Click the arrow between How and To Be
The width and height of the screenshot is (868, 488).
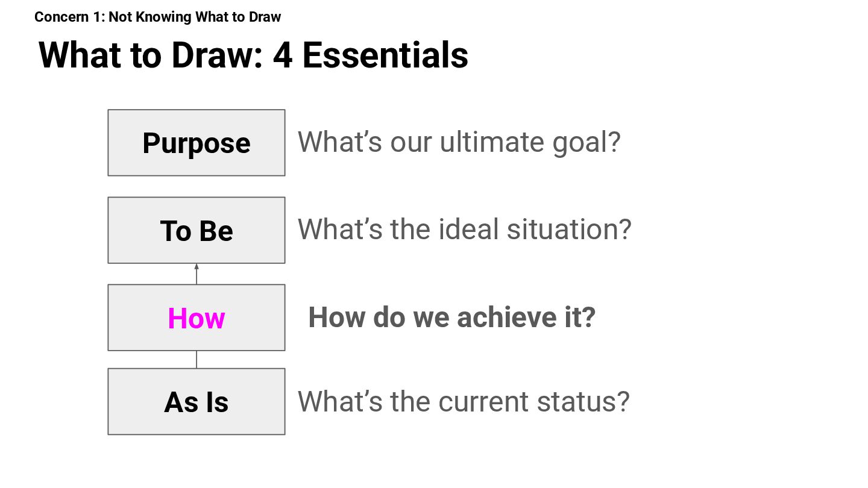pos(197,274)
